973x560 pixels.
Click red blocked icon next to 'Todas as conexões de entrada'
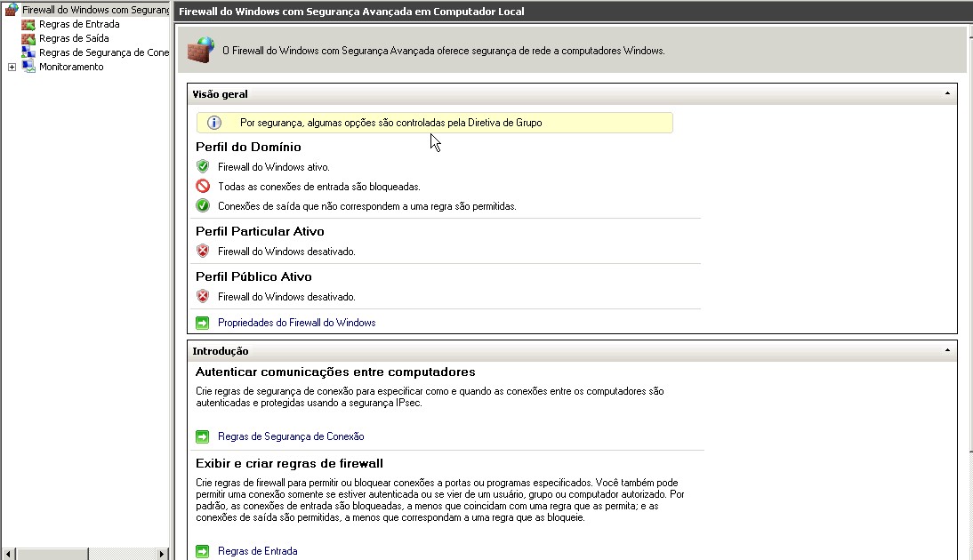pyautogui.click(x=203, y=186)
